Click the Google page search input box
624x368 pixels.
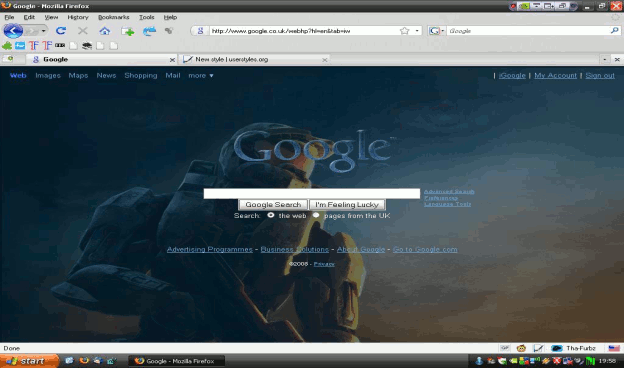312,193
